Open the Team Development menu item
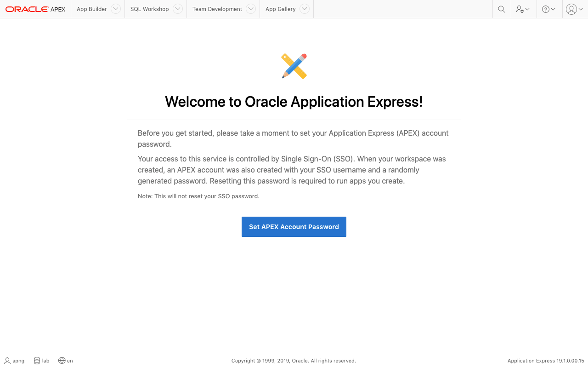 point(217,9)
